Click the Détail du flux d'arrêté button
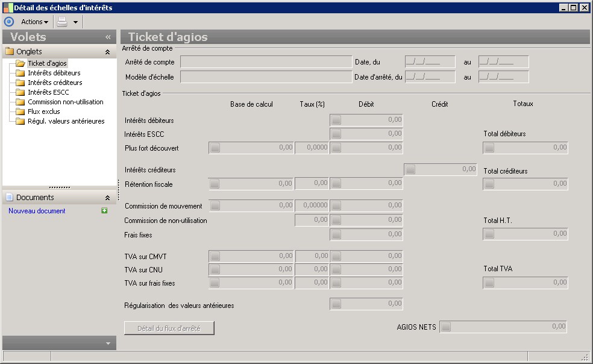Viewport: 593px width, 364px height. click(x=169, y=328)
